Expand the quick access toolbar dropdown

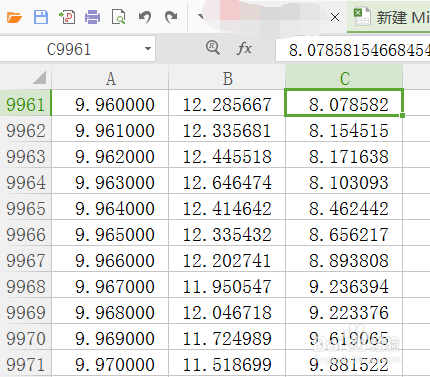(200, 16)
